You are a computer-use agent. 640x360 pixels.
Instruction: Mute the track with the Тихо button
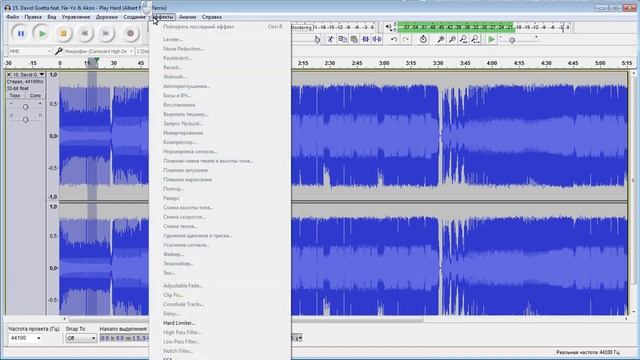(15, 95)
